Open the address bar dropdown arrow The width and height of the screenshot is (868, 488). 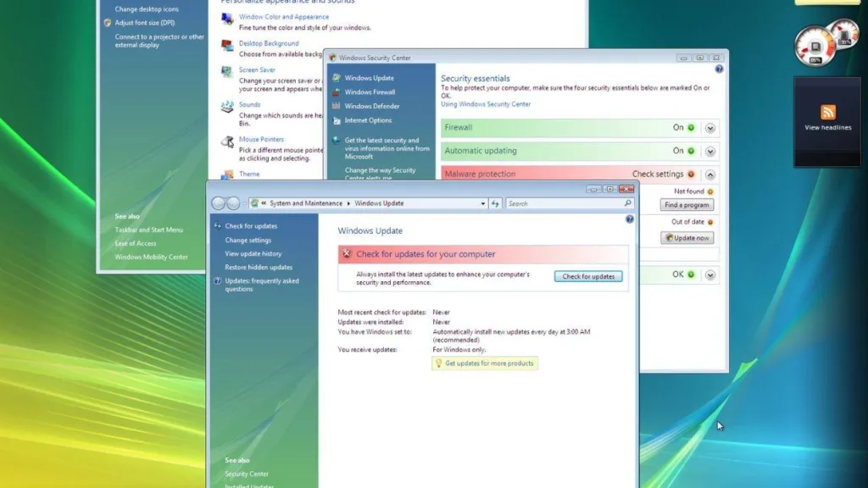pos(482,203)
